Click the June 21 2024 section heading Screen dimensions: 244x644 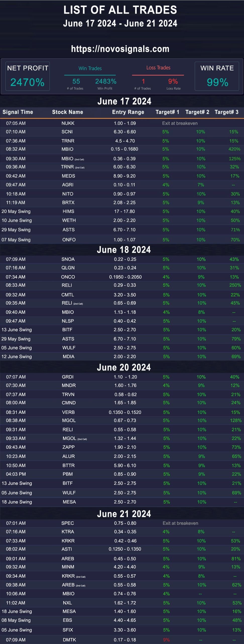(124, 514)
